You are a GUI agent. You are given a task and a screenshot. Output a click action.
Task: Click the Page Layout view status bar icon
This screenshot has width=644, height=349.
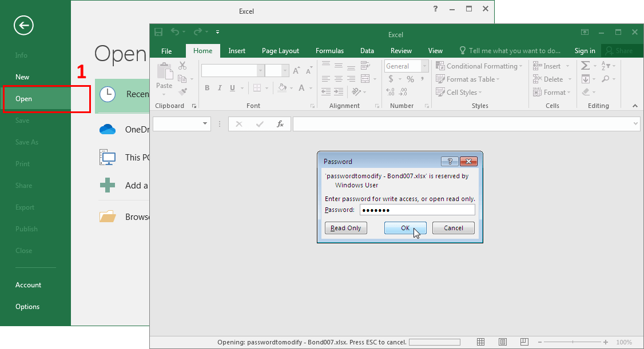point(502,342)
